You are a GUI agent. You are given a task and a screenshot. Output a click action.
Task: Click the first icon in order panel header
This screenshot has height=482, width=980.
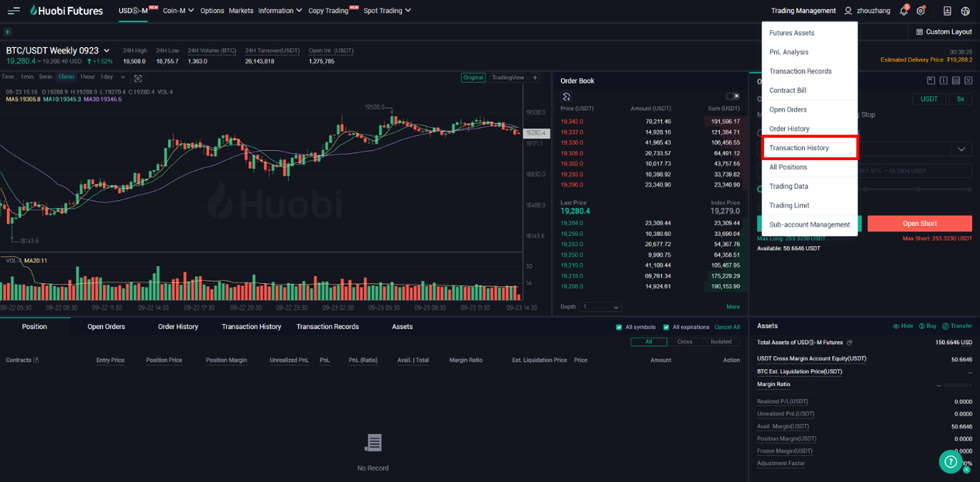[931, 80]
